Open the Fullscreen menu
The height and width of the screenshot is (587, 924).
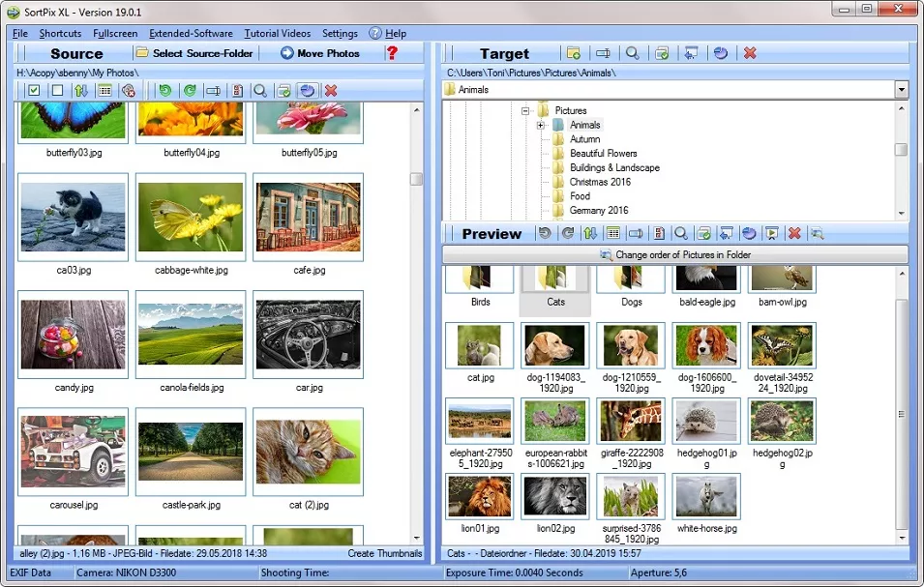pos(115,33)
